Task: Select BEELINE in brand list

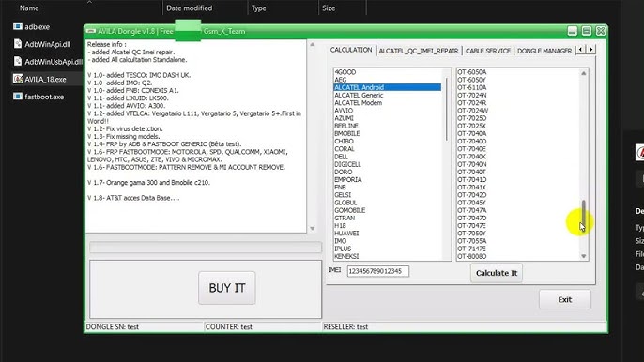Action: pos(346,126)
